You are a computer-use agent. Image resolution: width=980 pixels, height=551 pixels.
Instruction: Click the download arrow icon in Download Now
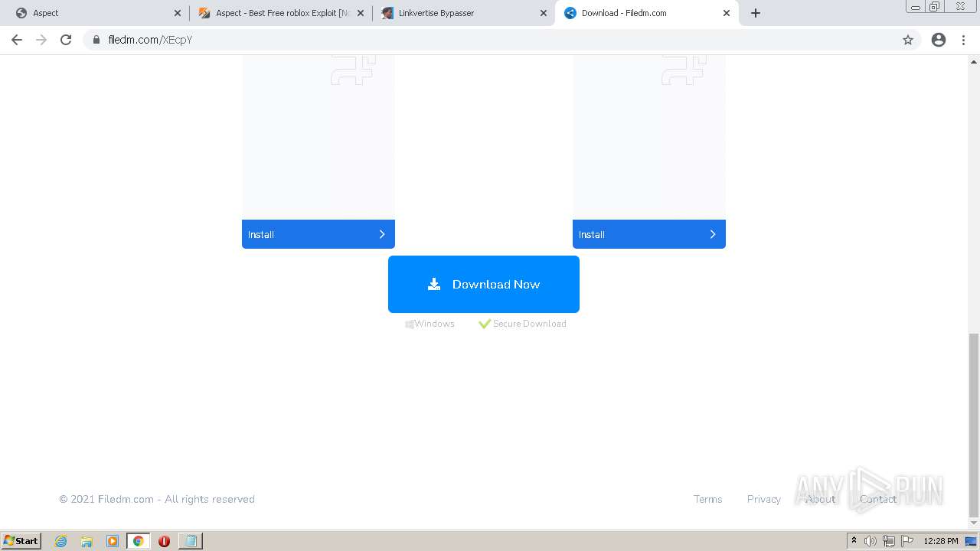[434, 284]
